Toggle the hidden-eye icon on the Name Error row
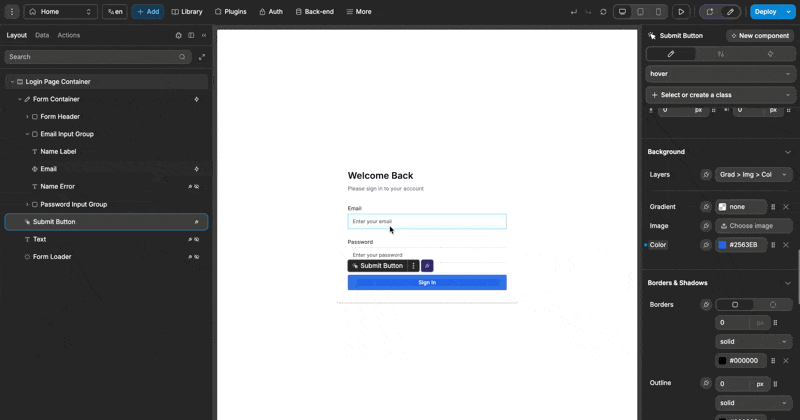 tap(197, 187)
